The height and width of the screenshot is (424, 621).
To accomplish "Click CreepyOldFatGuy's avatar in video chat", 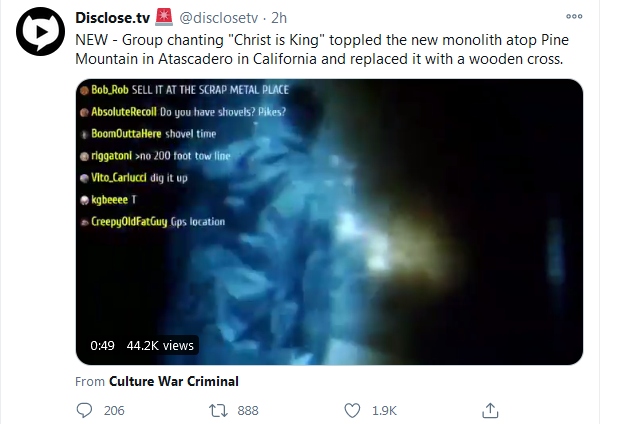I will coord(84,222).
